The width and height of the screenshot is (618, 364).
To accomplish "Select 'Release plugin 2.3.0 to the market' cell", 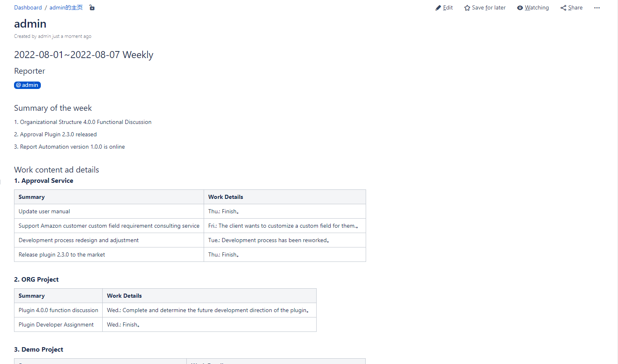I will [x=62, y=254].
